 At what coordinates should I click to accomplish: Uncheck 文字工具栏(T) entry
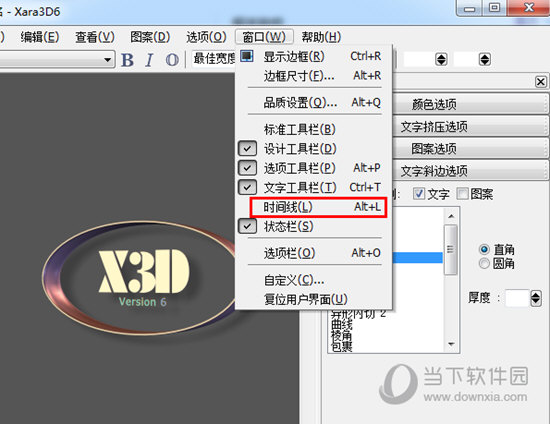(314, 187)
